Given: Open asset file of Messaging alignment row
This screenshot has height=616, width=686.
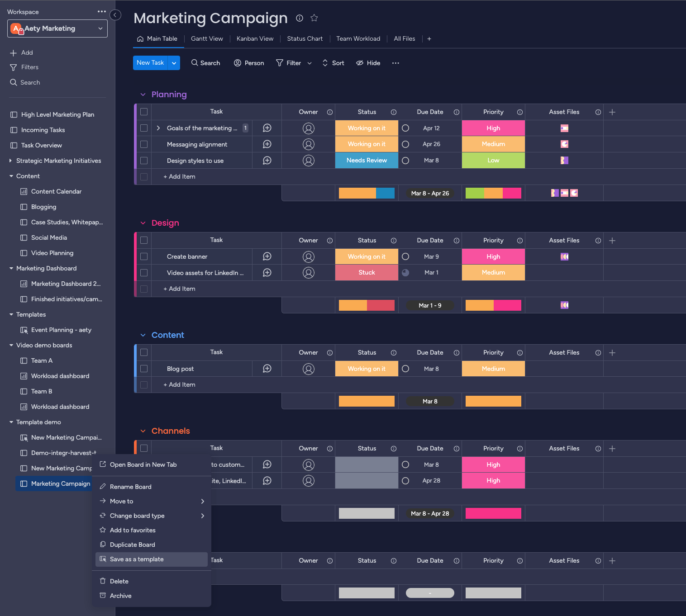Looking at the screenshot, I should point(564,144).
